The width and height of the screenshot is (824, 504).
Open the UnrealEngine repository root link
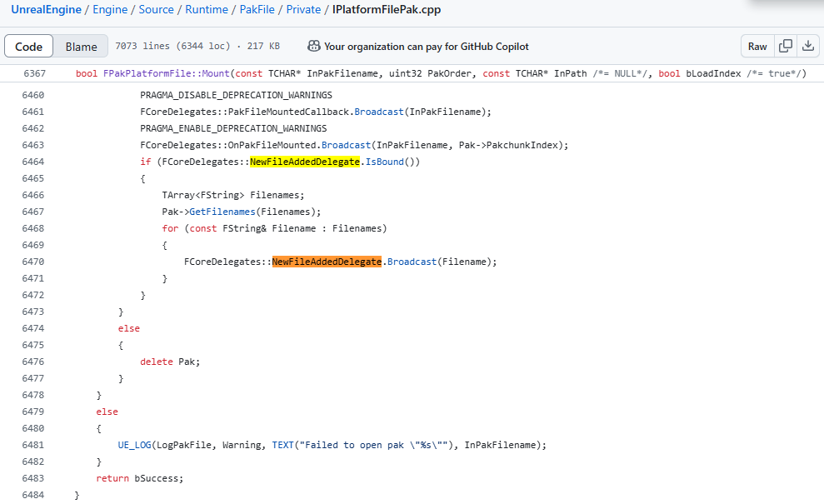pyautogui.click(x=47, y=9)
